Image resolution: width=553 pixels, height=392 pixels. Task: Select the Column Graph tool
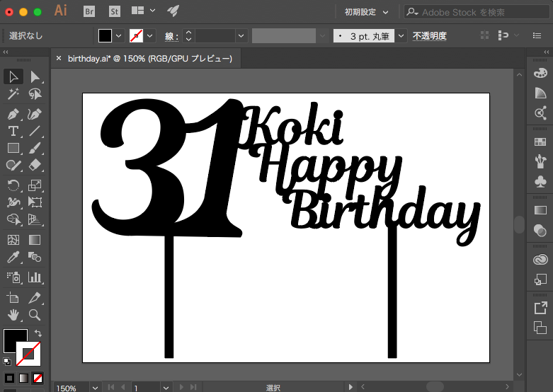(35, 277)
